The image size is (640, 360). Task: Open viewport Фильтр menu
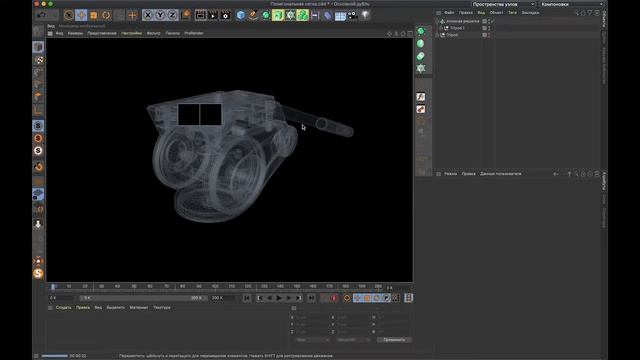tap(153, 33)
